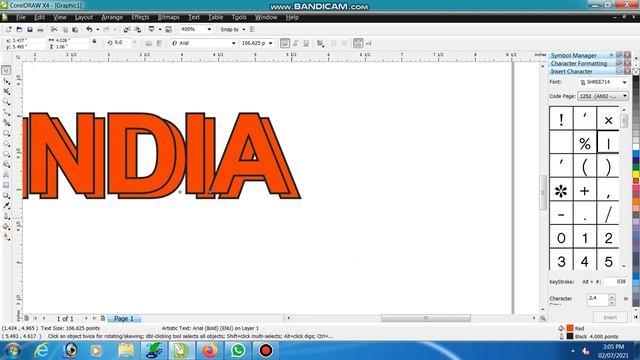
Task: Click the Red fill color indicator
Action: [x=570, y=328]
